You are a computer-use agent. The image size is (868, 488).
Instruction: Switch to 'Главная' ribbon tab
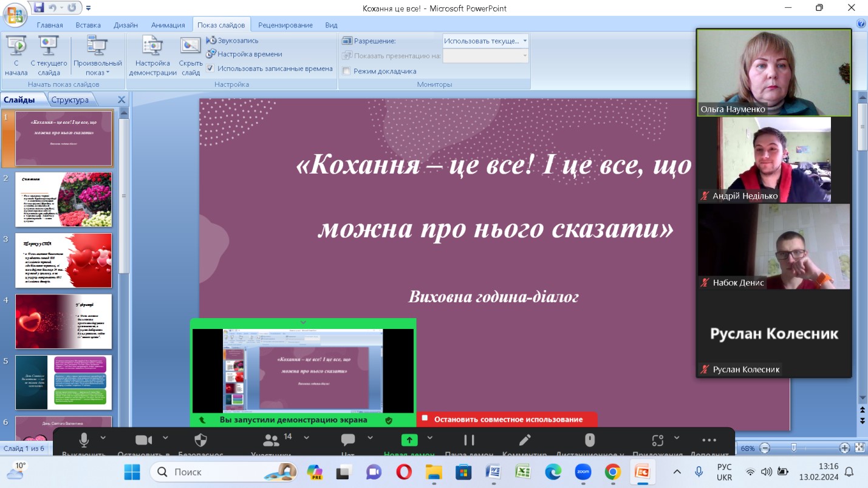point(50,25)
